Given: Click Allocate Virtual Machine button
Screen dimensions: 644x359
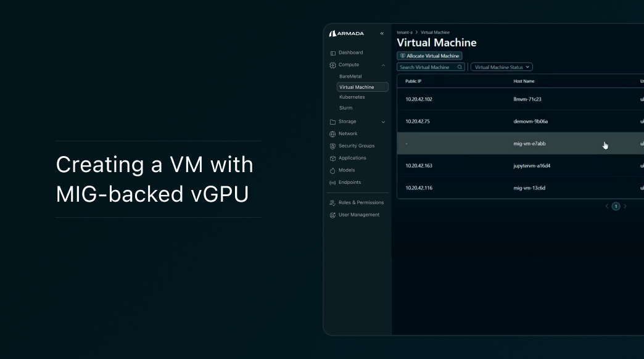Looking at the screenshot, I should (429, 56).
